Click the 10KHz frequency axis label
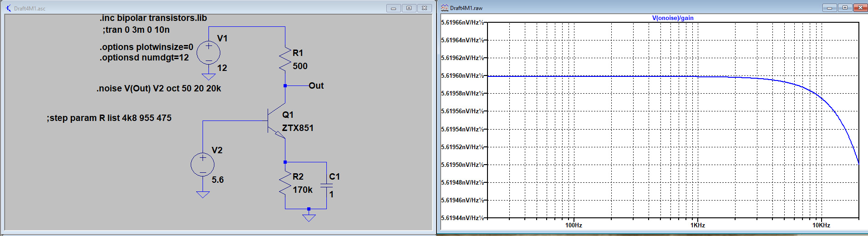The height and width of the screenshot is (236, 868). (x=821, y=225)
